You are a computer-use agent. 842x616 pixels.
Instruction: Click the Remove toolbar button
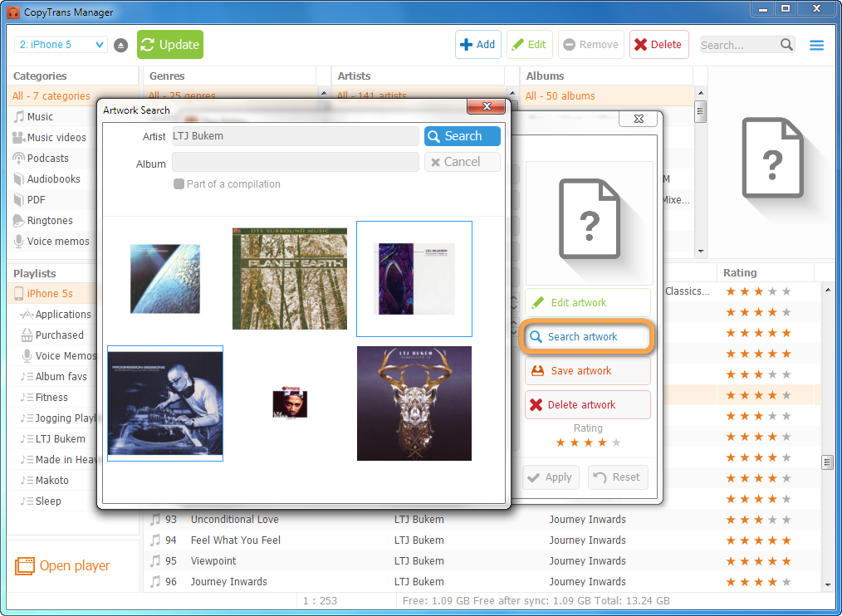[x=590, y=45]
